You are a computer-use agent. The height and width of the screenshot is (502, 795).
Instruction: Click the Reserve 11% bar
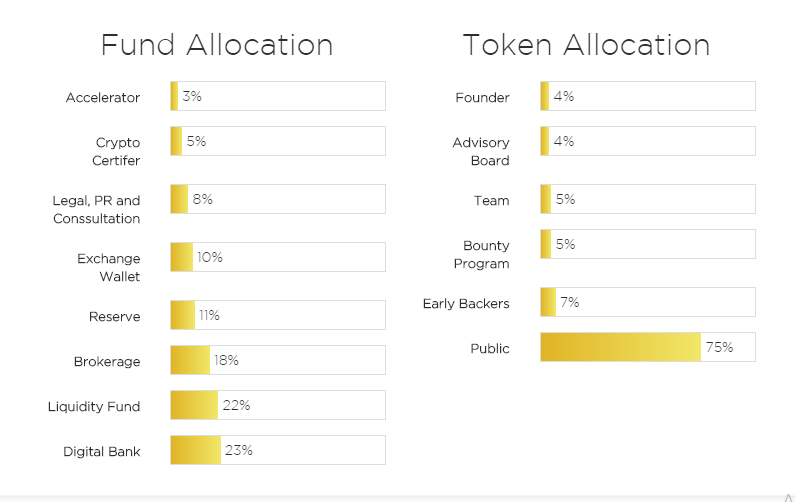277,315
